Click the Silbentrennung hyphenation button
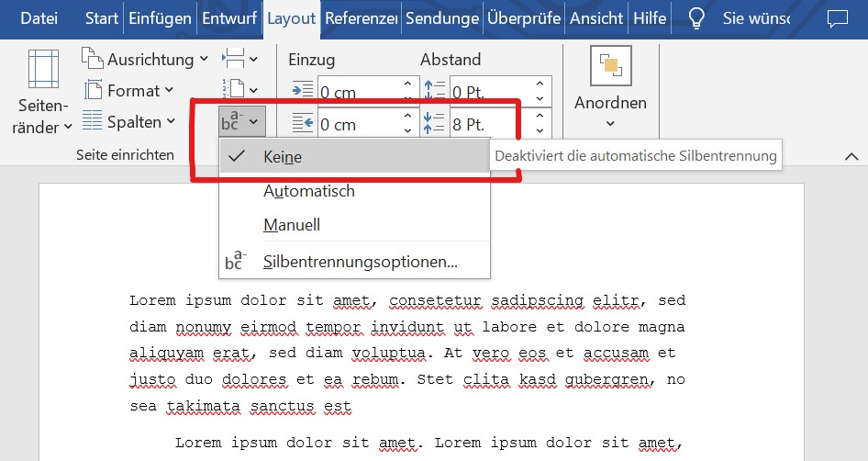The width and height of the screenshot is (868, 461). pyautogui.click(x=242, y=120)
